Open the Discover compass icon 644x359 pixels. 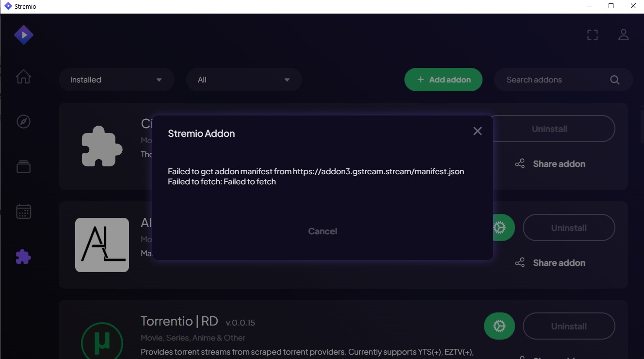coord(23,121)
